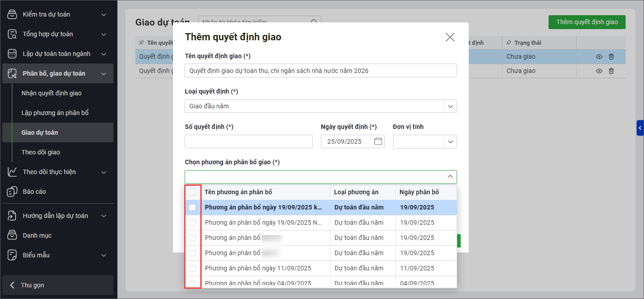Screen dimensions: 644x299
Task: Click the Báo cáo sidebar icon
Action: coord(13,192)
